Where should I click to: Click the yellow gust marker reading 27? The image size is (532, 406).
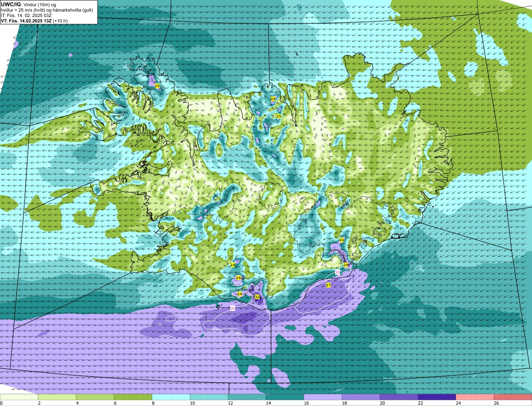point(328,285)
